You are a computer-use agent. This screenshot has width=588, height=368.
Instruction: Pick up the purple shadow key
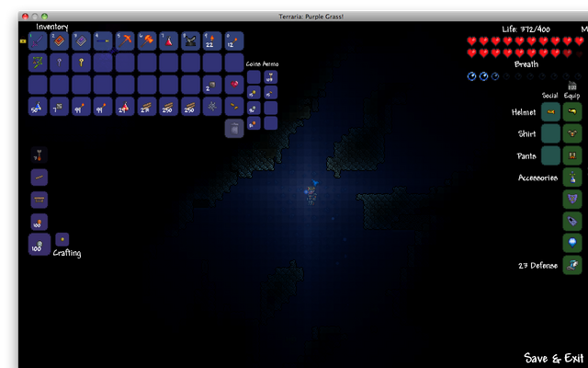click(59, 63)
